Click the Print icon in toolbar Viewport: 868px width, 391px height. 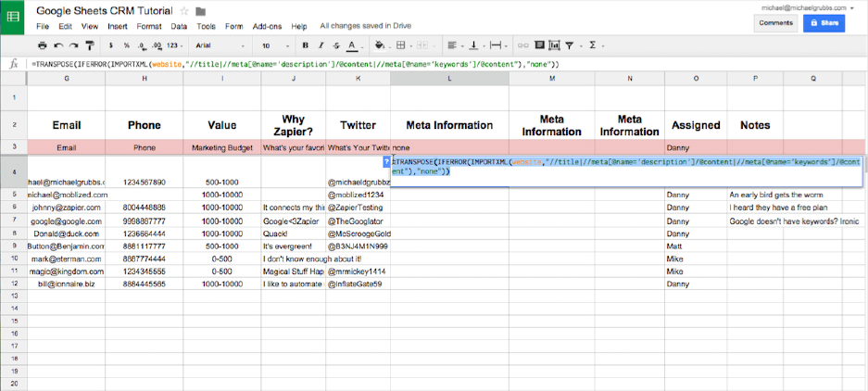pyautogui.click(x=43, y=45)
